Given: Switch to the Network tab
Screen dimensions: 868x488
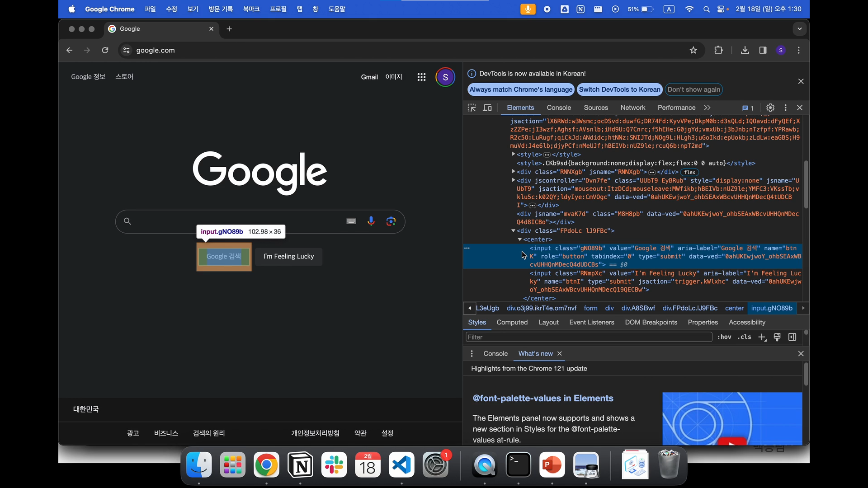Looking at the screenshot, I should (632, 108).
